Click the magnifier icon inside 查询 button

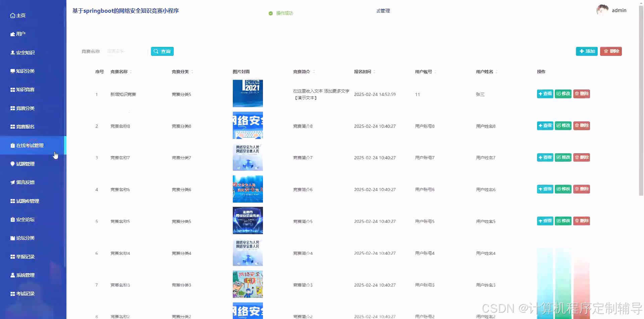(x=156, y=51)
